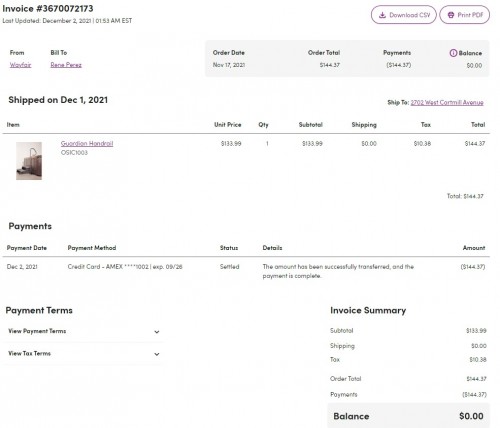Open the Wayfair link under From

[20, 65]
